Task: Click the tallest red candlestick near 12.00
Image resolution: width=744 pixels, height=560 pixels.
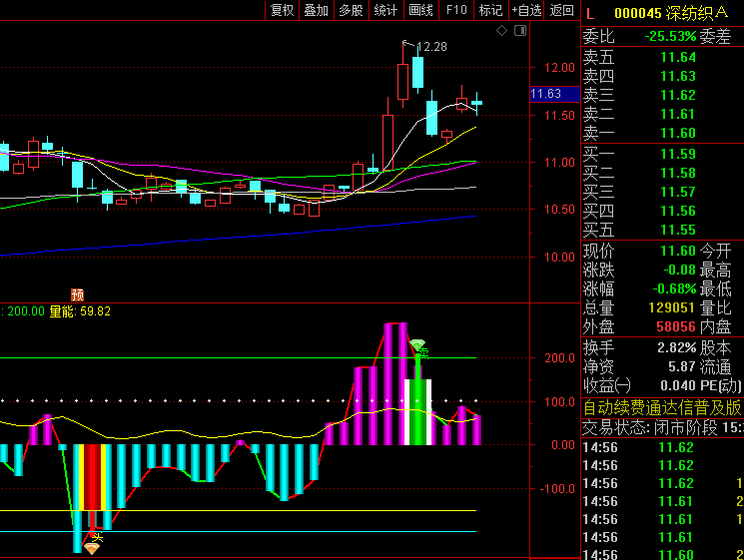Action: pos(402,82)
